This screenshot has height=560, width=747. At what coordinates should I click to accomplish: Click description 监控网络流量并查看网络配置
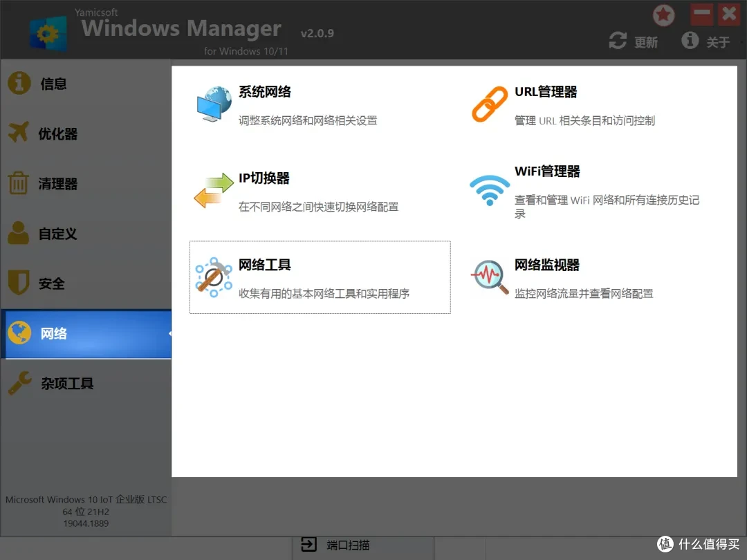pos(584,293)
